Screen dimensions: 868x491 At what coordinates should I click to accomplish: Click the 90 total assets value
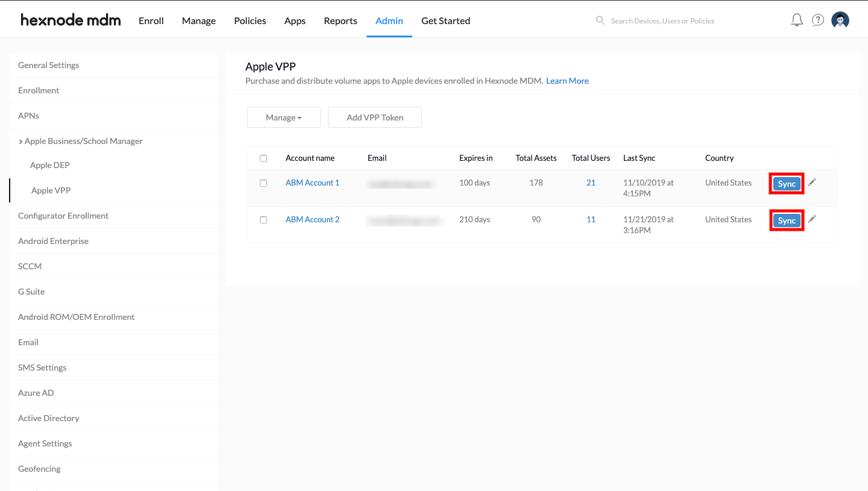tap(536, 219)
